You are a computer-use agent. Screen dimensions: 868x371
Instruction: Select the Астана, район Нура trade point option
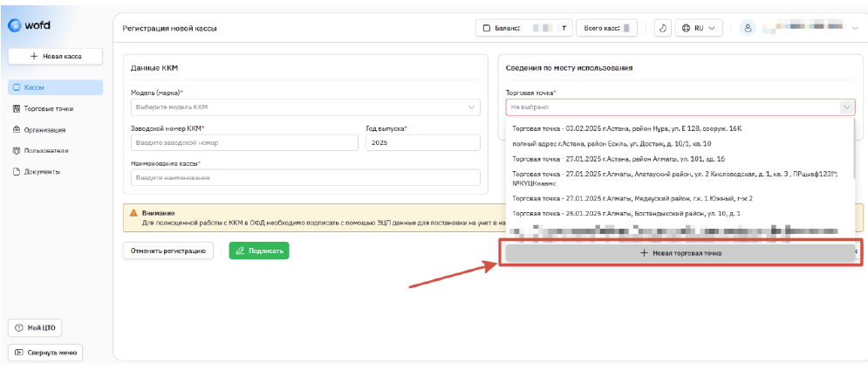626,128
